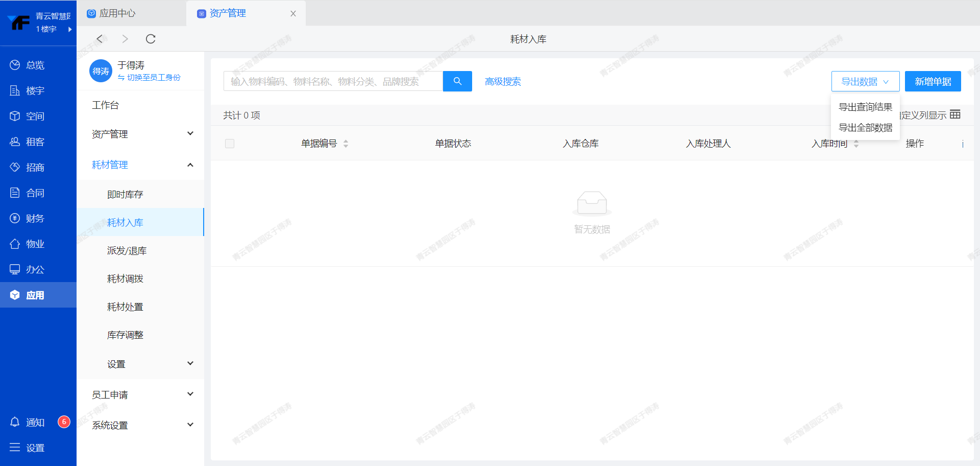Toggle the select-all table checkbox

coord(230,144)
